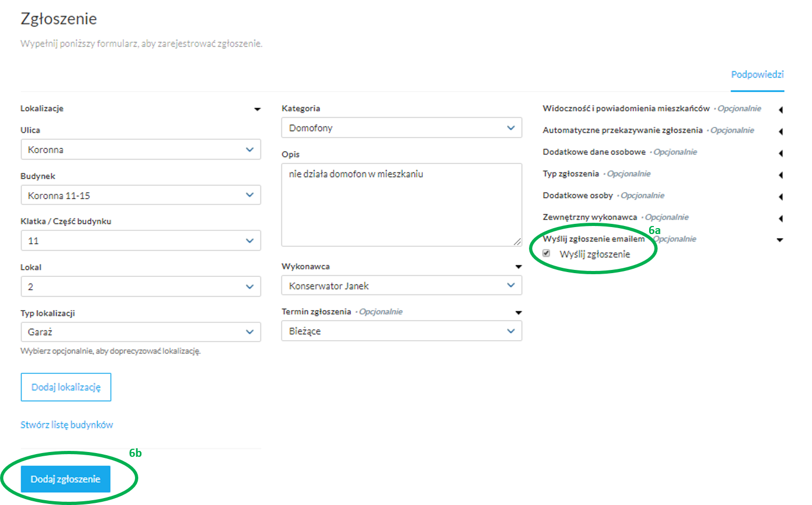Expand Dodatkowe dane osobowe section
Viewport: 812px width, 505px height.
tap(780, 154)
